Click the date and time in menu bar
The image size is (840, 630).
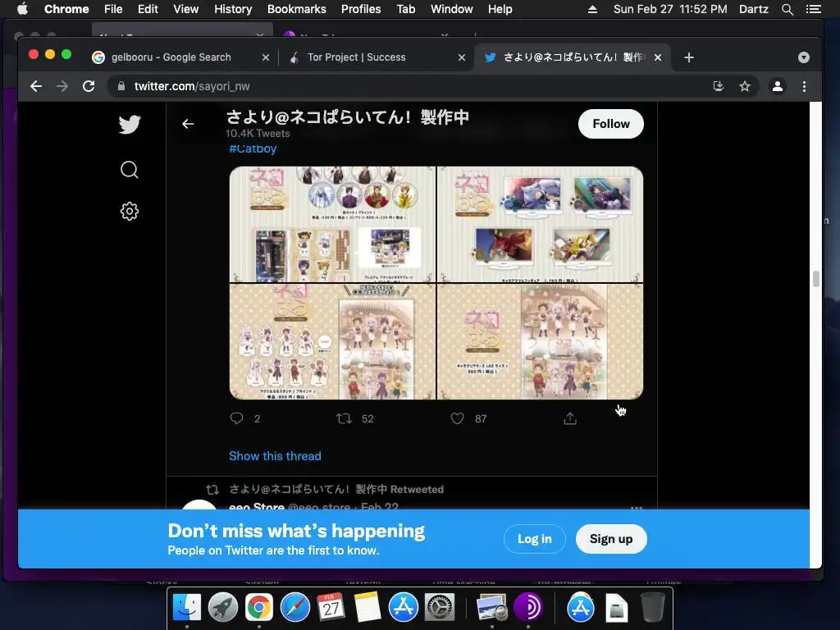click(x=669, y=9)
